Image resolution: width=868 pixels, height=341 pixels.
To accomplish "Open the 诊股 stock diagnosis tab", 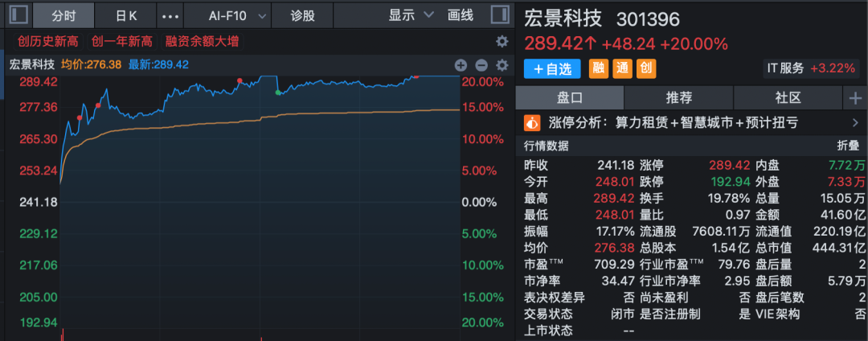I will (x=303, y=15).
